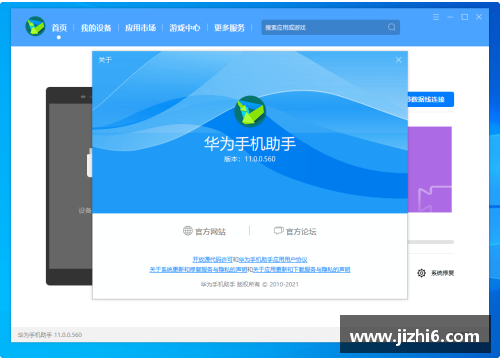
Task: Click the origami bird logo in the About dialog
Action: pos(250,111)
